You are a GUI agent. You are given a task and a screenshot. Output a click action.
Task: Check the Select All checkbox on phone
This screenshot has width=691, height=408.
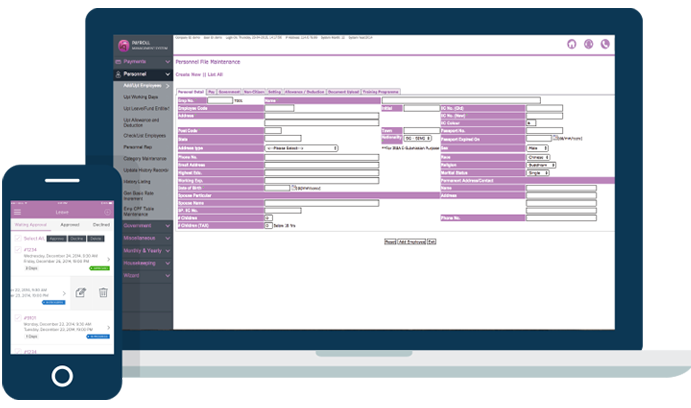[x=15, y=239]
